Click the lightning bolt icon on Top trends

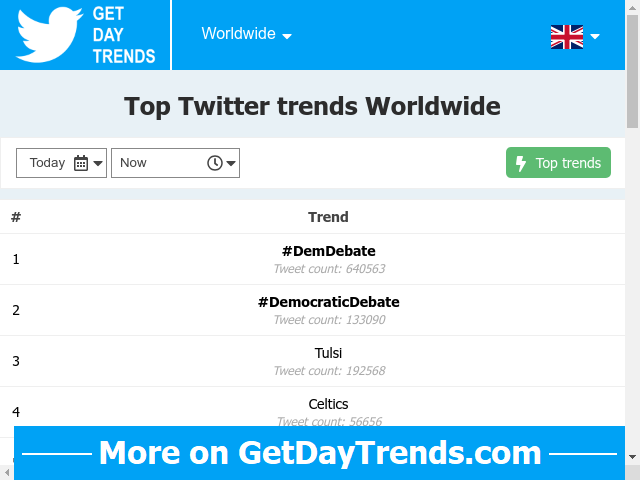(520, 163)
